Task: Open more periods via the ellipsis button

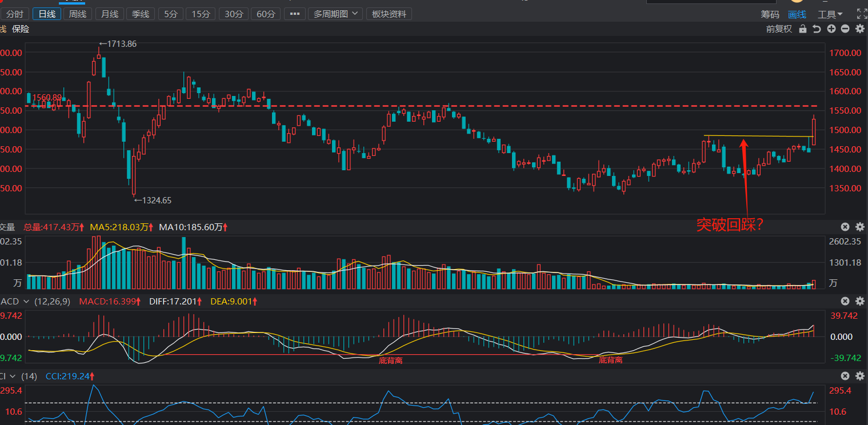Action: [294, 14]
